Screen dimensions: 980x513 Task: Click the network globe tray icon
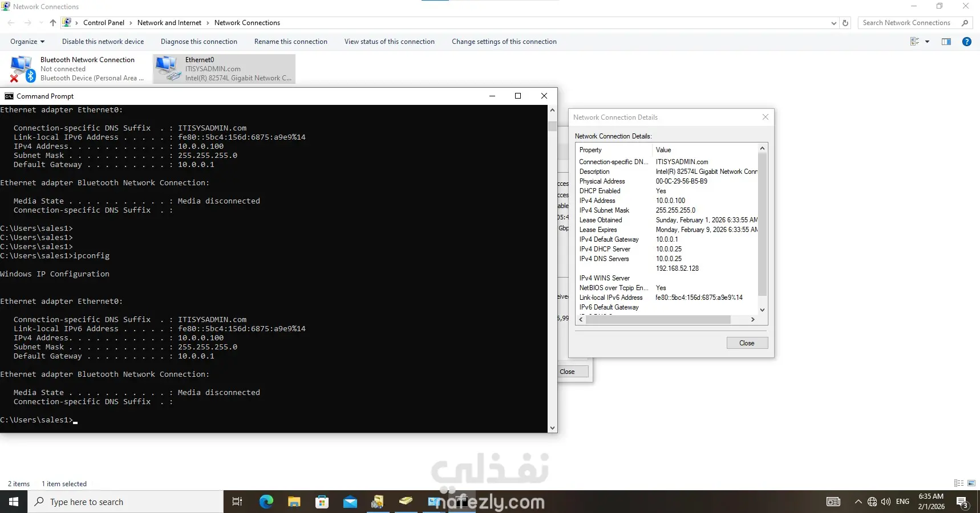click(x=872, y=502)
